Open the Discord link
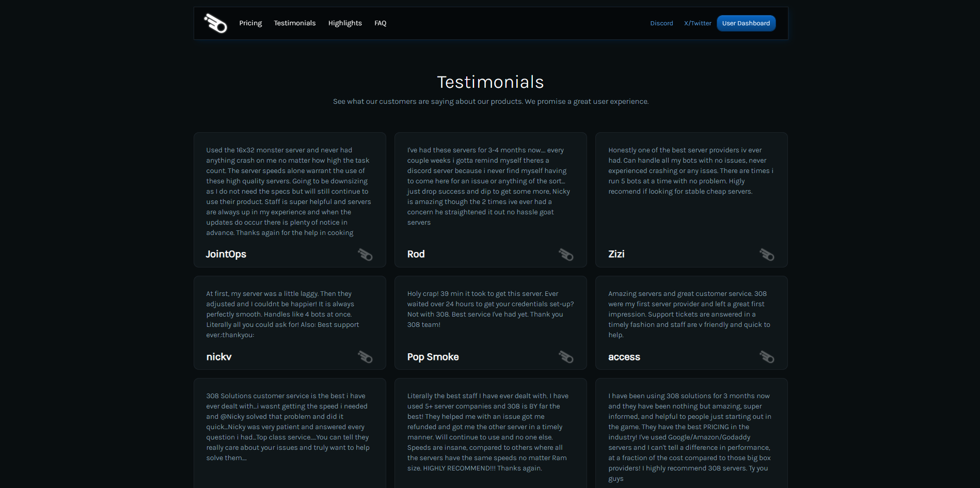 [x=661, y=23]
